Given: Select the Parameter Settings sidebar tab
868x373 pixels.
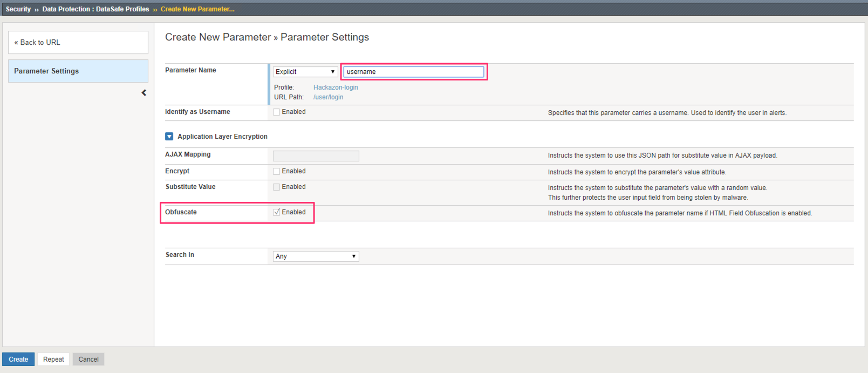Looking at the screenshot, I should click(78, 71).
